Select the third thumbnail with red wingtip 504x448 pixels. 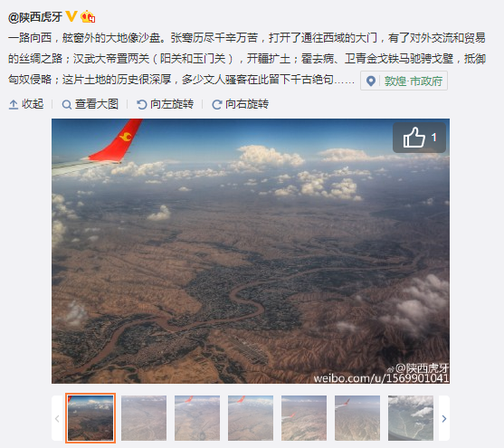pos(197,418)
